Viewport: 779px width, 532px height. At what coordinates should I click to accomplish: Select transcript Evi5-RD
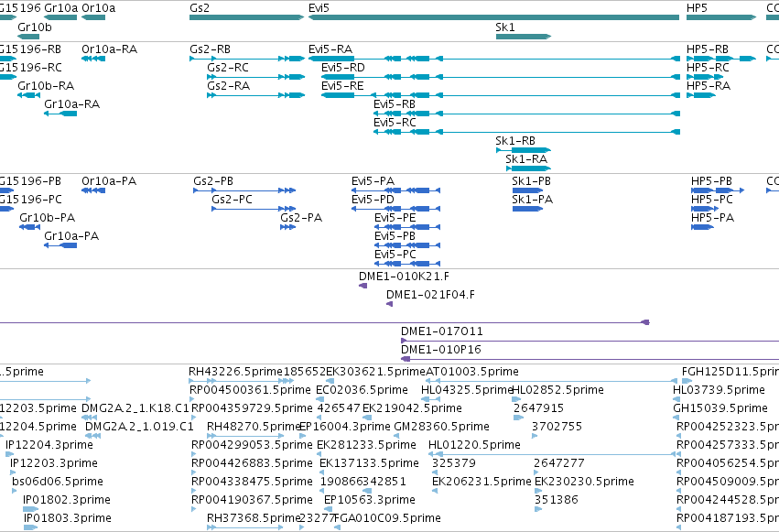coord(501,77)
